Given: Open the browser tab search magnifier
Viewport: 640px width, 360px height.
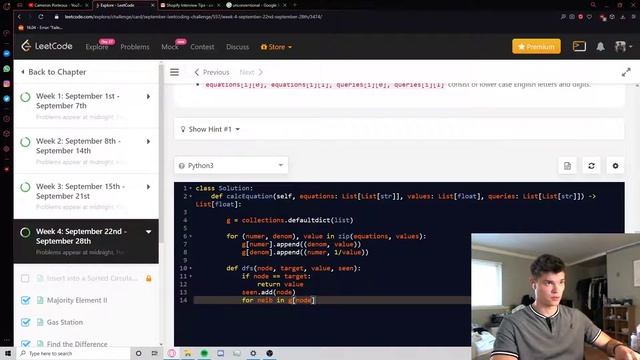Looking at the screenshot, I should pos(593,5).
